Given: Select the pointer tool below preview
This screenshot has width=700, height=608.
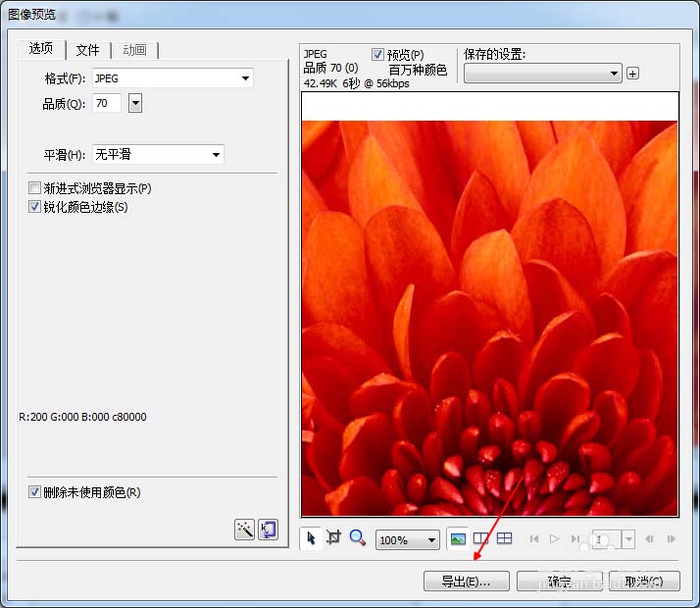Looking at the screenshot, I should tap(312, 538).
